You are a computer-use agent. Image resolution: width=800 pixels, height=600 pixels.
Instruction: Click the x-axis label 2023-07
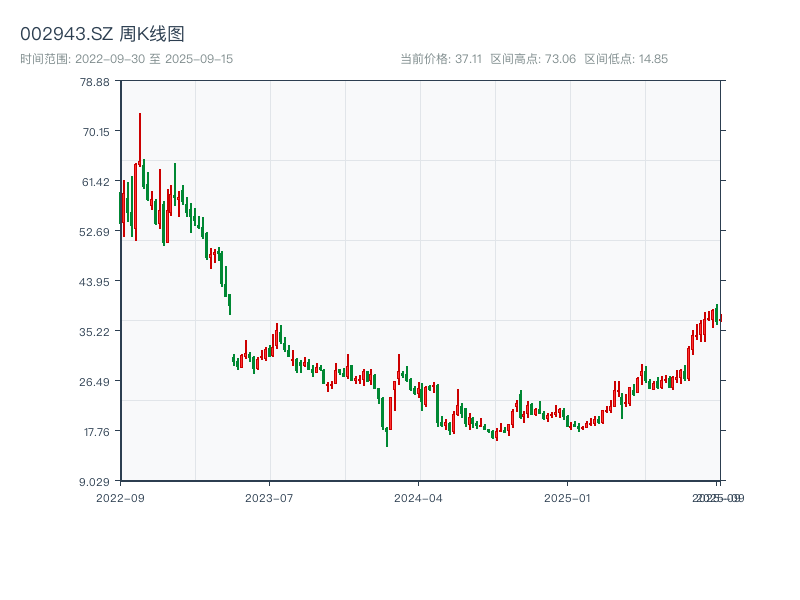coord(269,498)
